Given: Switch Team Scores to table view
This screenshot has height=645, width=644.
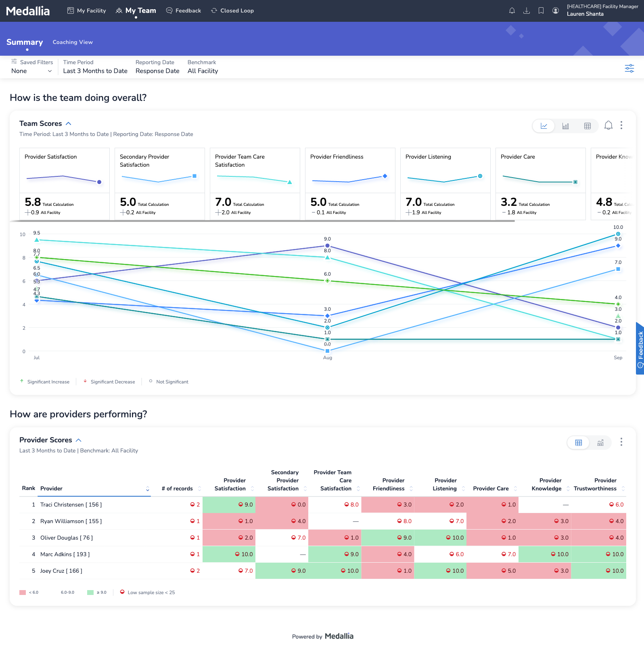Looking at the screenshot, I should click(x=587, y=126).
